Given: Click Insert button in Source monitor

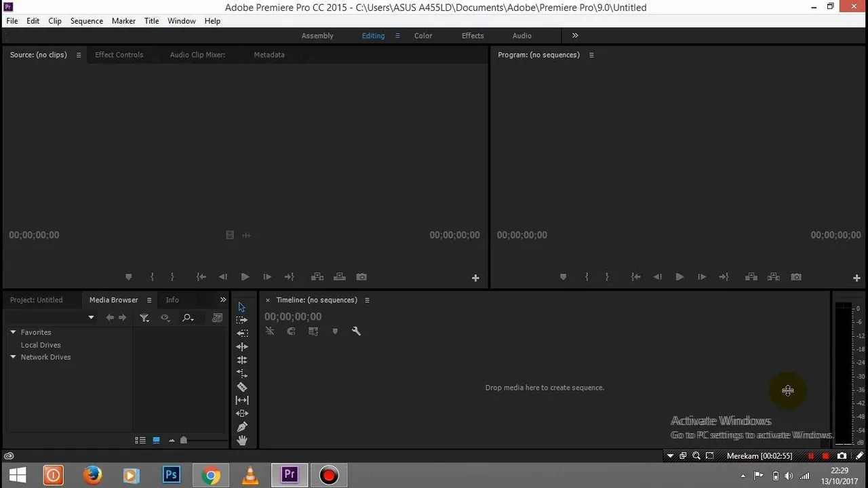Looking at the screenshot, I should (x=317, y=277).
